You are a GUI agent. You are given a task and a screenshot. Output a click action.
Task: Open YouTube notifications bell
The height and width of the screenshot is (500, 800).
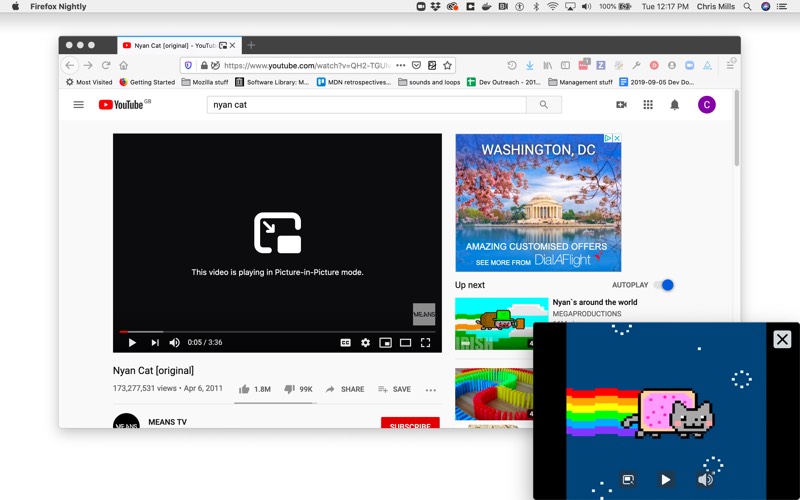674,105
